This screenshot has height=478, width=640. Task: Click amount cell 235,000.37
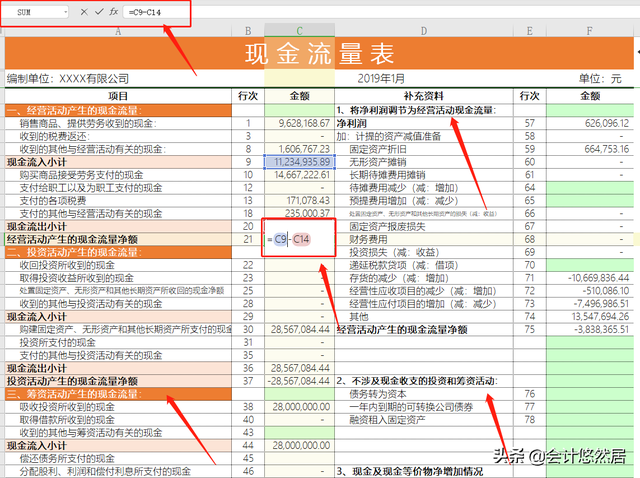point(299,213)
